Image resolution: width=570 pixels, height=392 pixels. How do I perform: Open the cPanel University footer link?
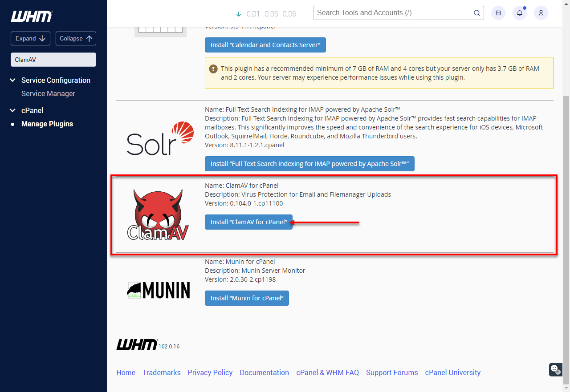[452, 372]
